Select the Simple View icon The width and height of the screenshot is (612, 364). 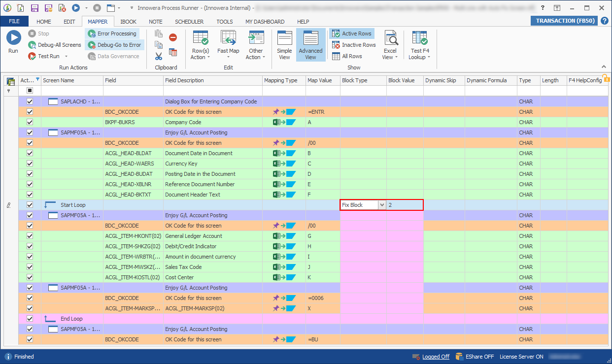point(284,39)
